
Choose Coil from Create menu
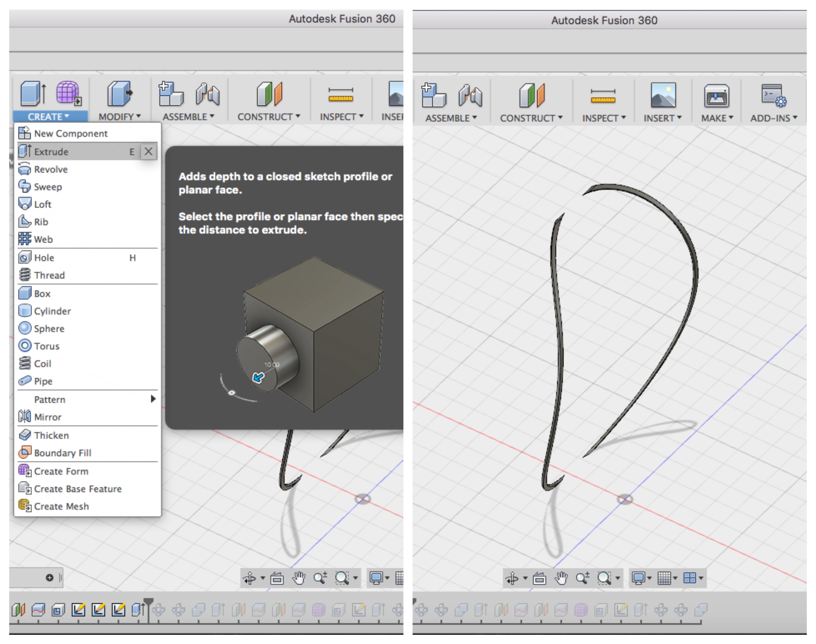click(x=87, y=363)
